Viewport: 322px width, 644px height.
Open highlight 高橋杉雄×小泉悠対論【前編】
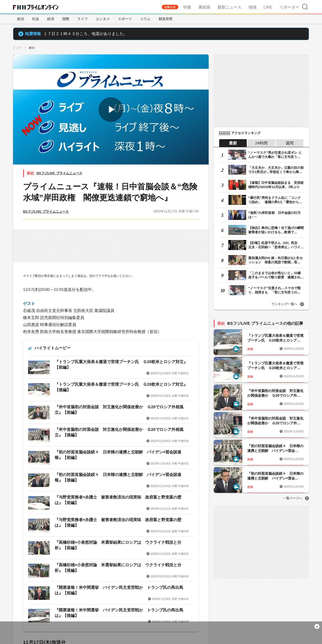[111, 548]
